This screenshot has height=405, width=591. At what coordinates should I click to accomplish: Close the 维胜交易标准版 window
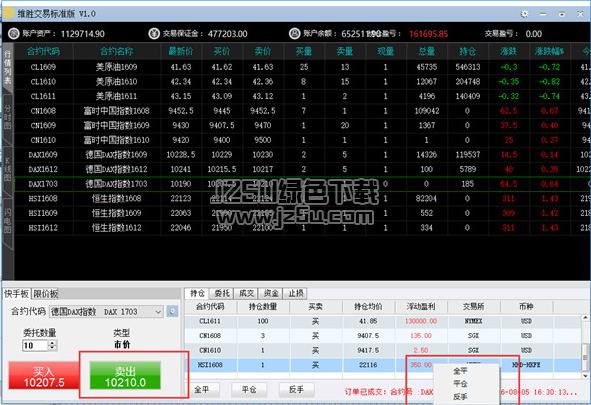pyautogui.click(x=580, y=14)
